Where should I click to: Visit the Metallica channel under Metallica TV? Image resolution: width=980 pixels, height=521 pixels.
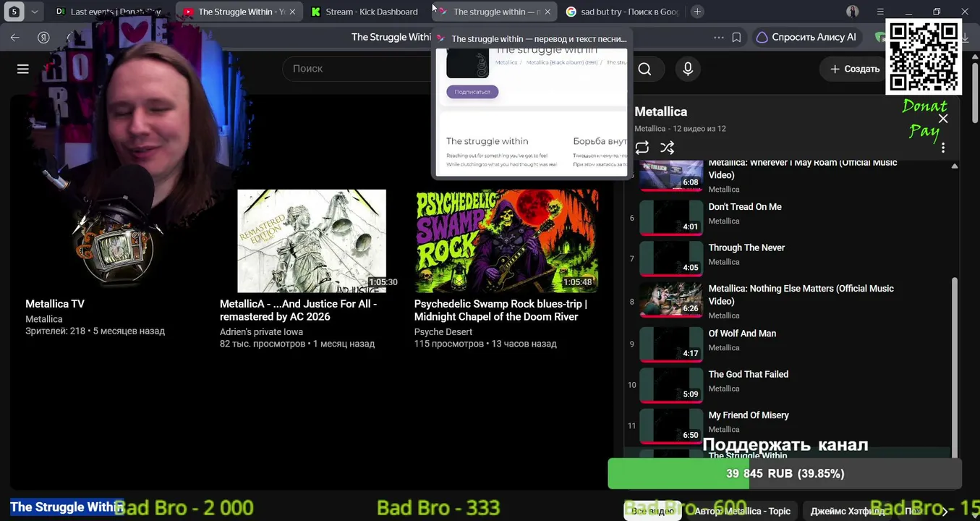(x=44, y=319)
